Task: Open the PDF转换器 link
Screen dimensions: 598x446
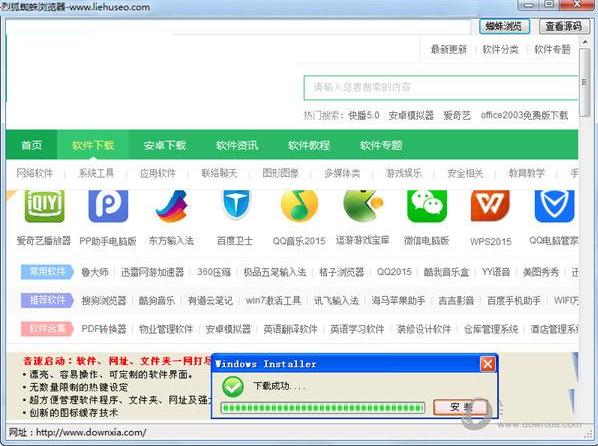Action: (104, 328)
